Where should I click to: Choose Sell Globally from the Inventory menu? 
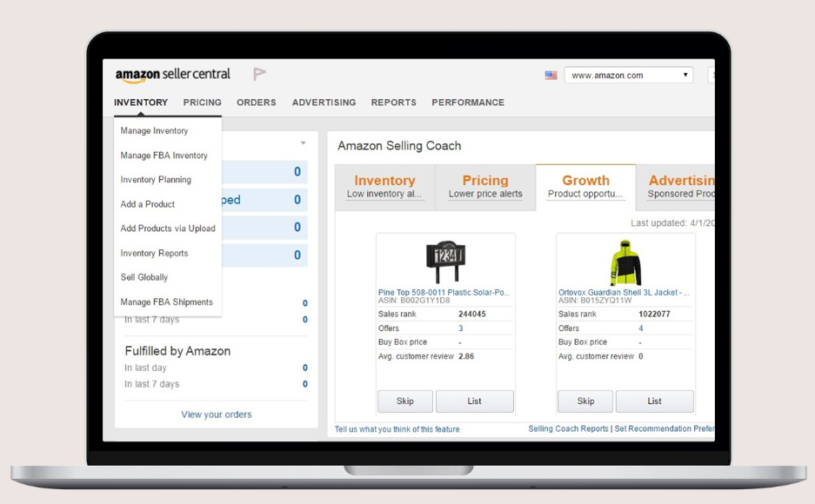144,277
